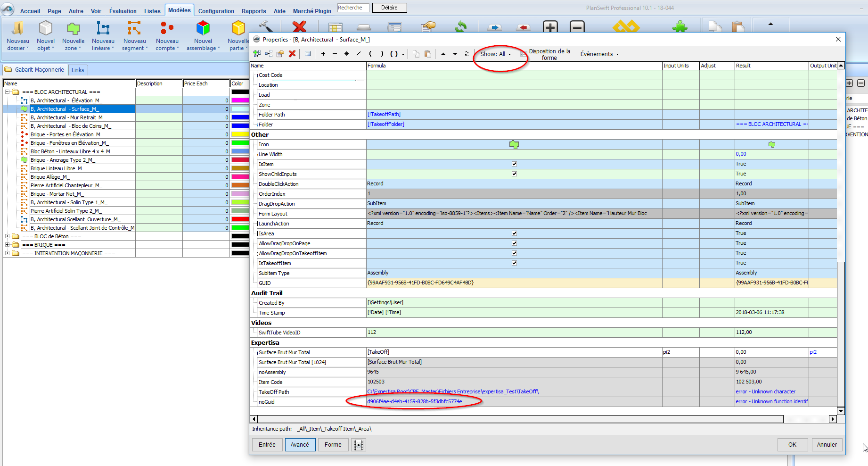Click the magenta color swatch for Élévation_M_
Viewport: 868px width, 466px height.
pyautogui.click(x=240, y=100)
